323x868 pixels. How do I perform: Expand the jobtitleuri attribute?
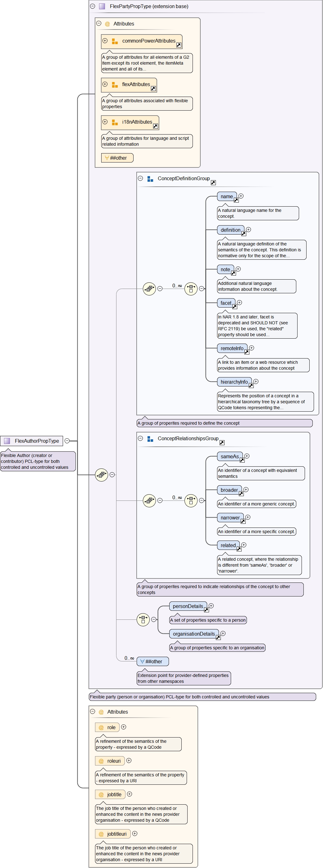coord(135,833)
